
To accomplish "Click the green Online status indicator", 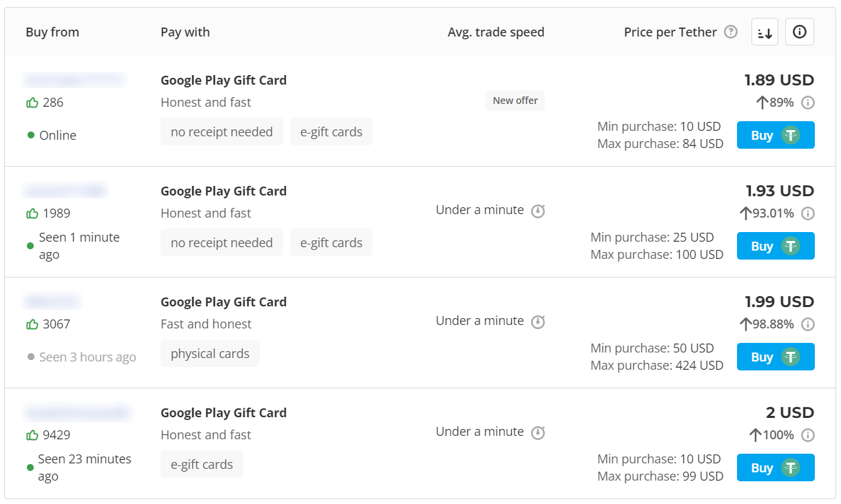I will click(x=30, y=135).
